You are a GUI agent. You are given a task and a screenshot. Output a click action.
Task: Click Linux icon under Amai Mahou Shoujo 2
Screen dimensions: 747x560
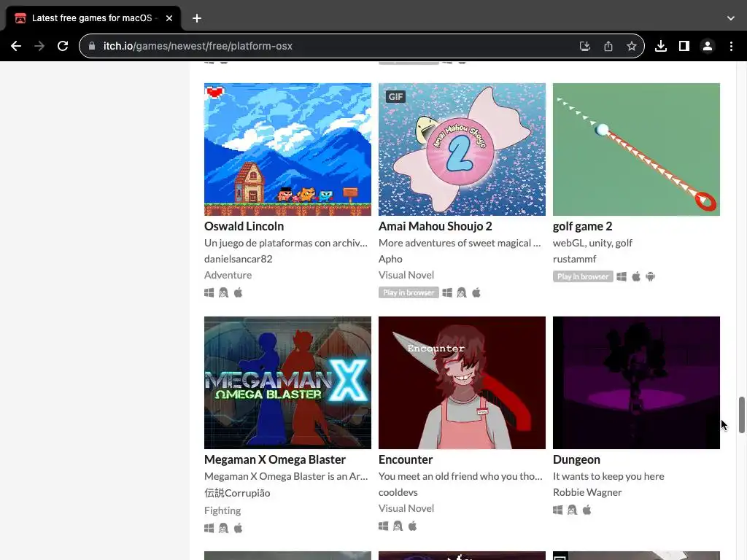click(x=462, y=292)
